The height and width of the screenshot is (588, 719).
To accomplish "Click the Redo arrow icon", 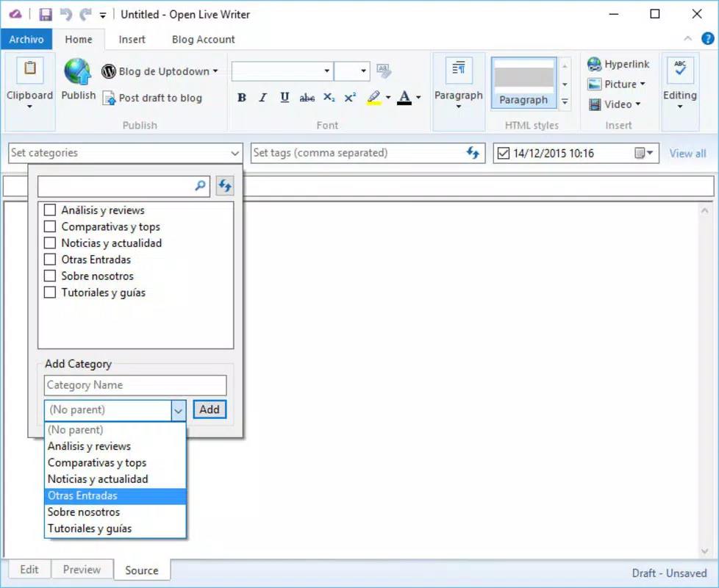I will pos(85,14).
